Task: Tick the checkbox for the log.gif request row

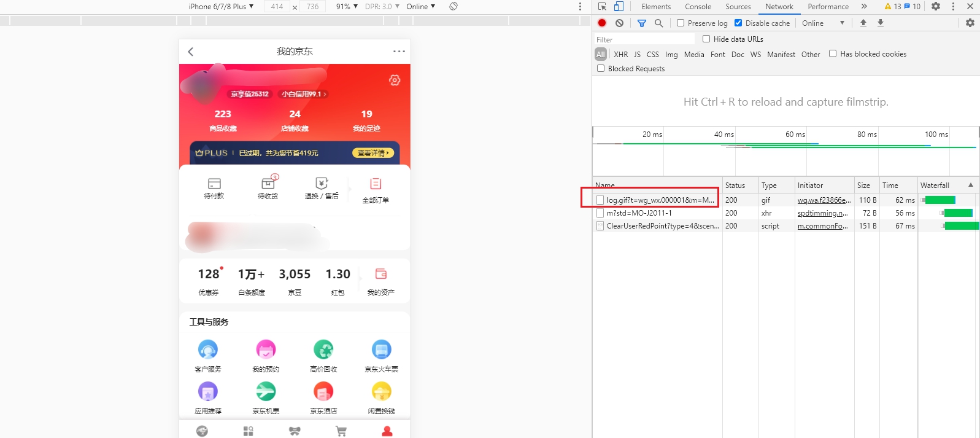Action: click(600, 200)
